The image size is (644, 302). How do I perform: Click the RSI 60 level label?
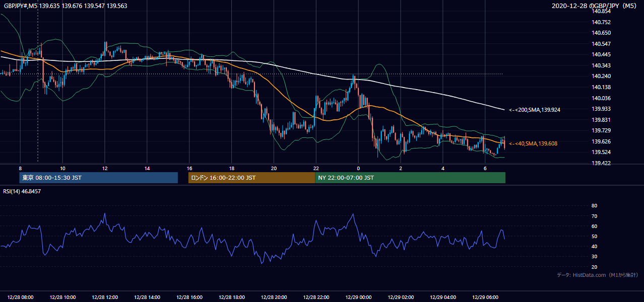(x=594, y=226)
